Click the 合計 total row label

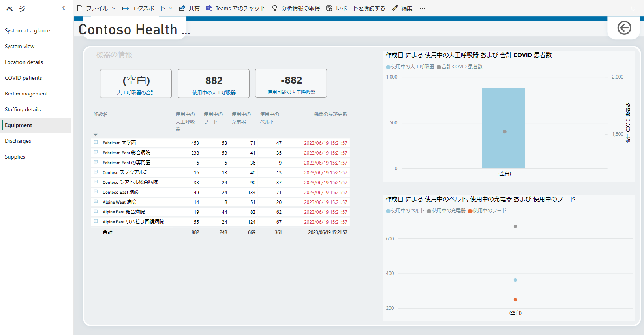(107, 232)
